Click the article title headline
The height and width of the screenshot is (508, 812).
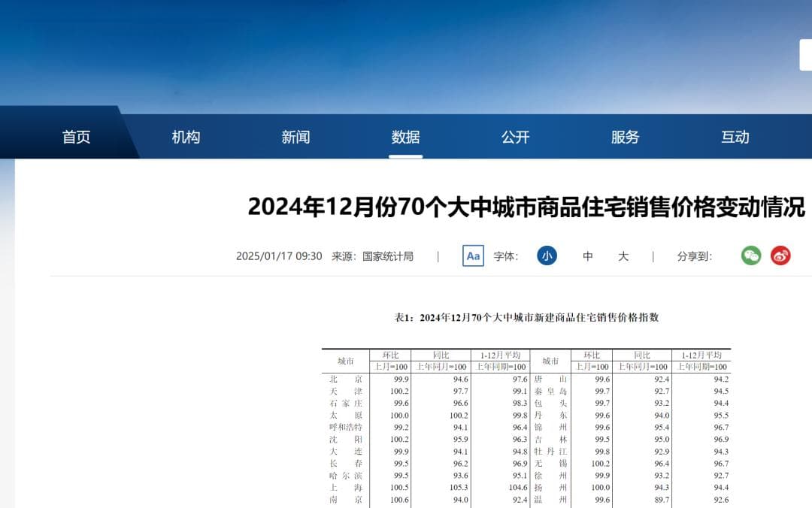pos(526,207)
